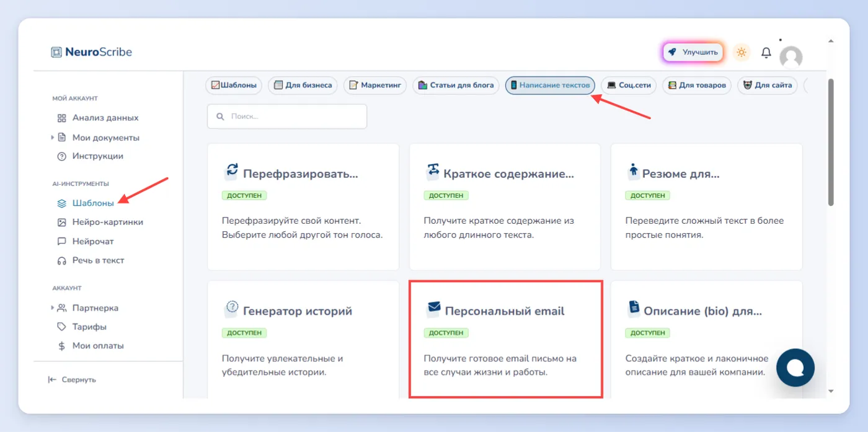Click the Генератор историй template icon
Viewport: 868px width, 432px height.
click(x=232, y=308)
